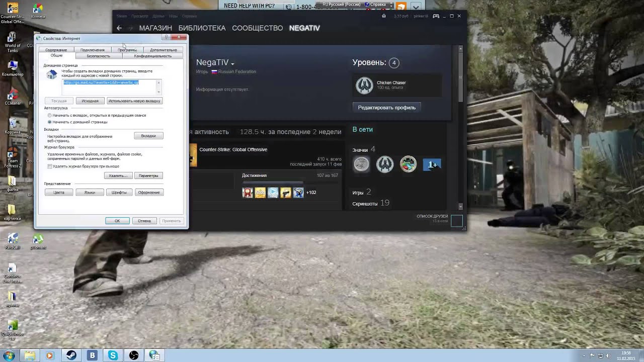The image size is (644, 362).
Task: Select the 1+ games owned badge
Action: pyautogui.click(x=432, y=164)
